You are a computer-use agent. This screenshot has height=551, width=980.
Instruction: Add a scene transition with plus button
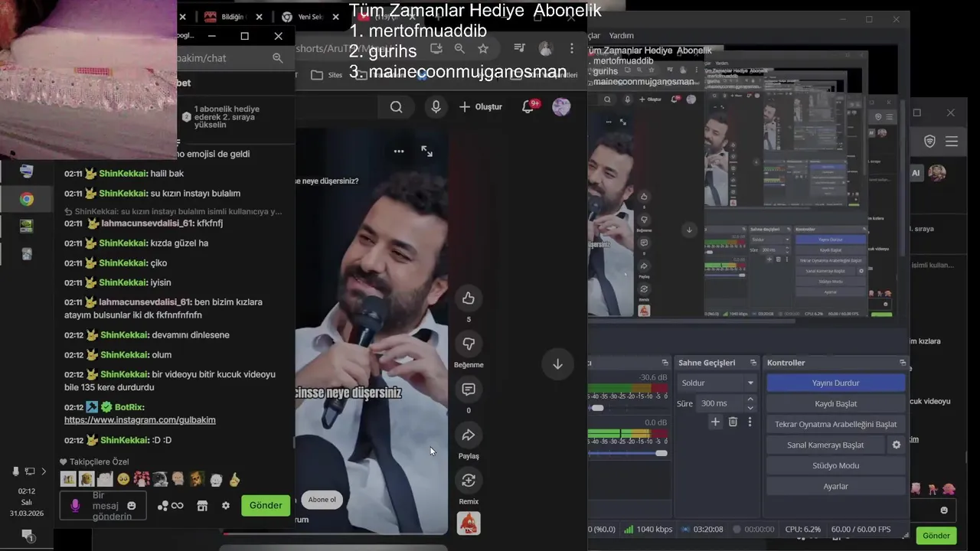click(715, 422)
